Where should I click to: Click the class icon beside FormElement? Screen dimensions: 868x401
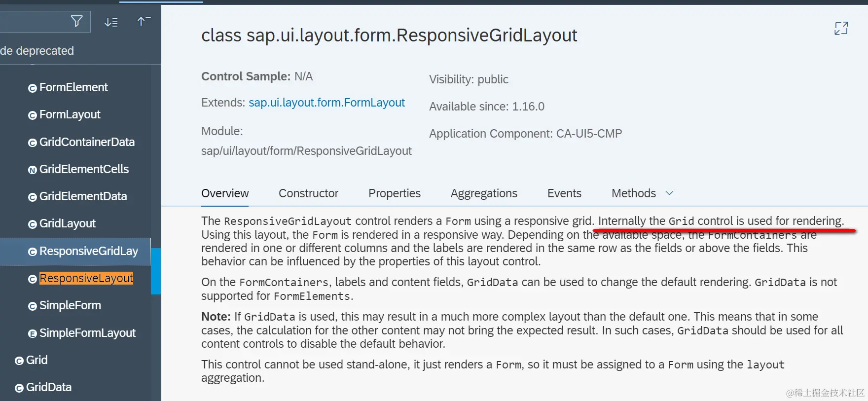point(33,88)
